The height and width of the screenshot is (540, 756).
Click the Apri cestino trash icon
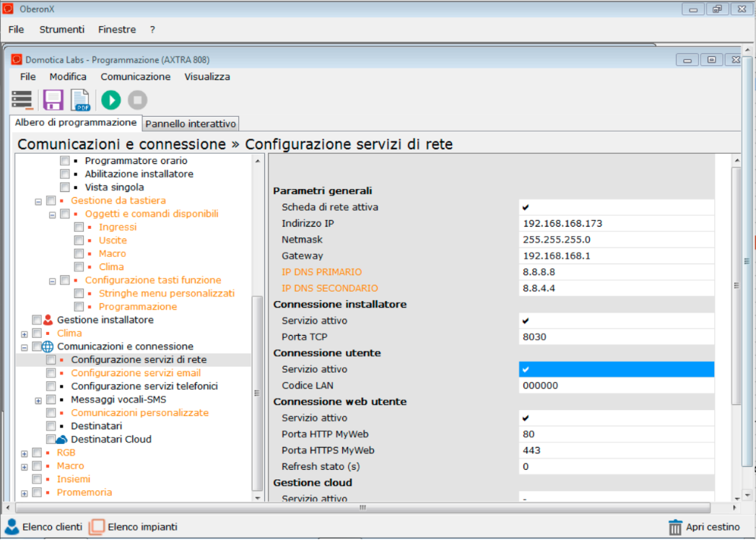tap(675, 527)
